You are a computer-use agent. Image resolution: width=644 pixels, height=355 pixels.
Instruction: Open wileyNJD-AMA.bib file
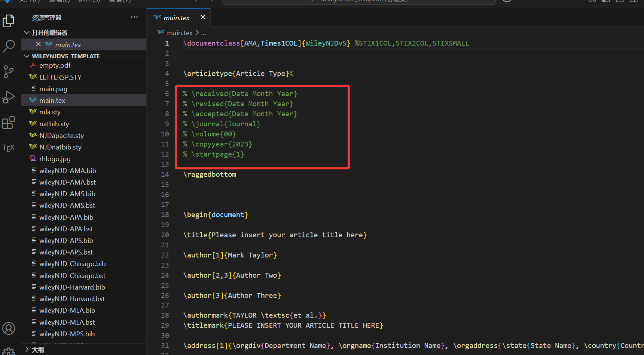click(x=84, y=170)
